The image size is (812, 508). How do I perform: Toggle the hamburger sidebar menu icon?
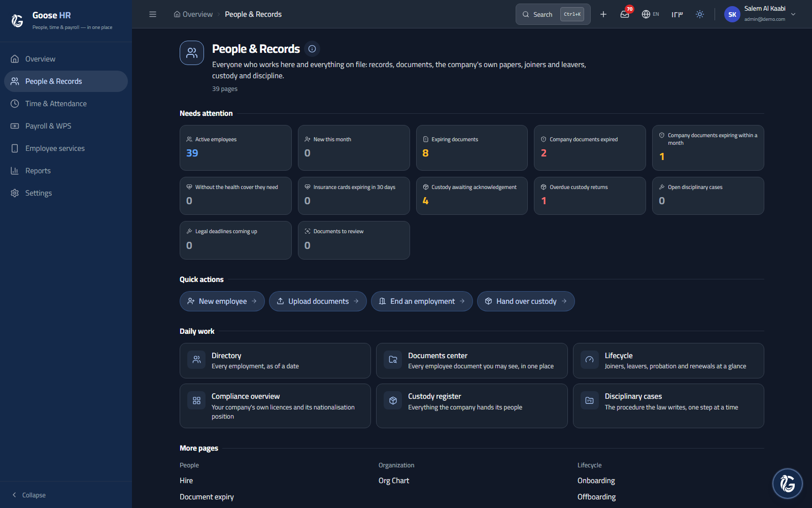pos(153,14)
